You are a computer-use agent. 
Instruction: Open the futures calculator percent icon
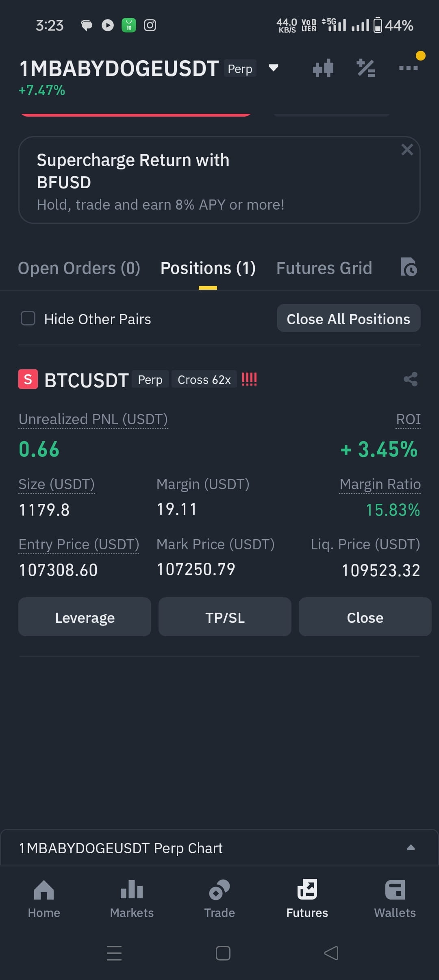(366, 68)
